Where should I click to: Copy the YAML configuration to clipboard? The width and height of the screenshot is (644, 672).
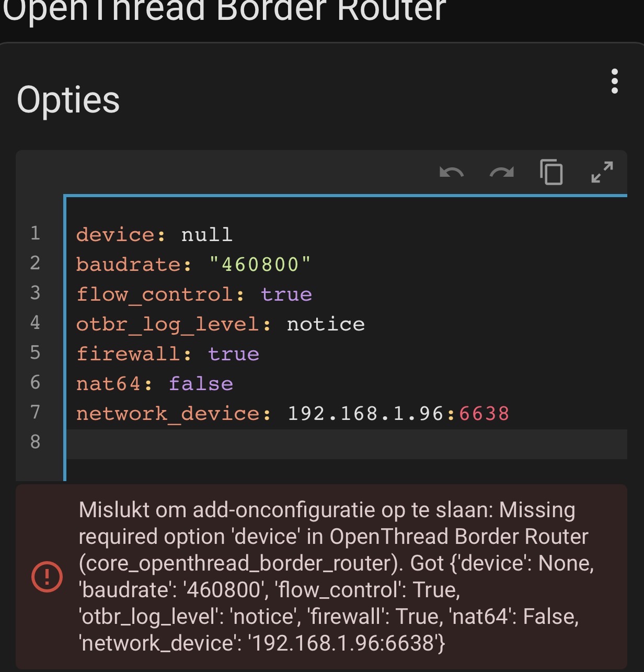pos(551,172)
